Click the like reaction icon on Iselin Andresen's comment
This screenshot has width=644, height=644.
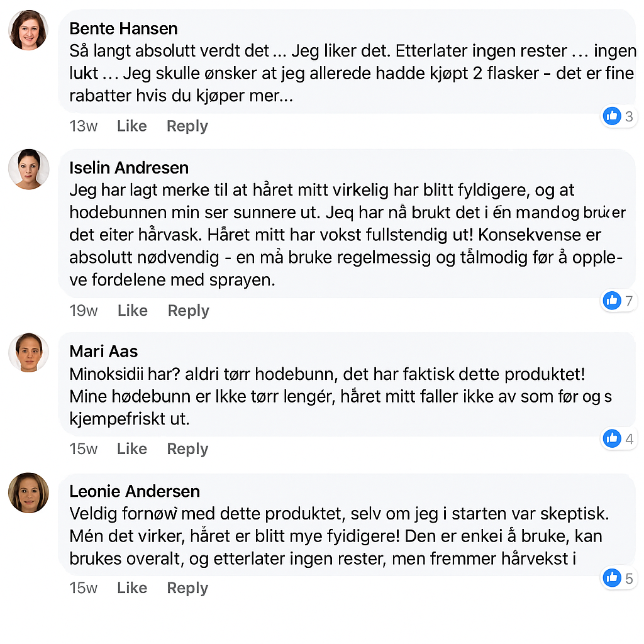[612, 301]
